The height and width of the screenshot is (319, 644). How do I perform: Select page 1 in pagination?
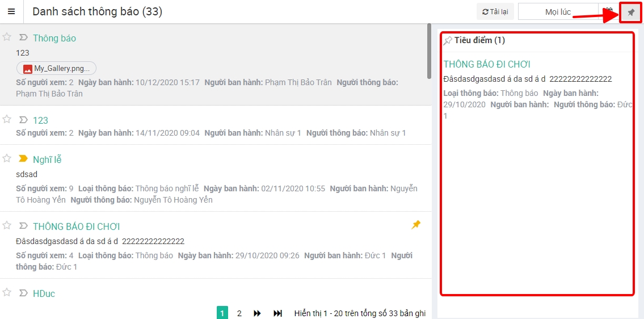pyautogui.click(x=222, y=313)
